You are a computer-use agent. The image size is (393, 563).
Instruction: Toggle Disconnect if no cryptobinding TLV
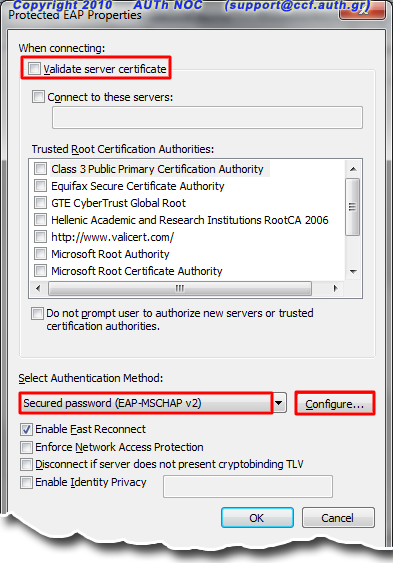coord(26,464)
